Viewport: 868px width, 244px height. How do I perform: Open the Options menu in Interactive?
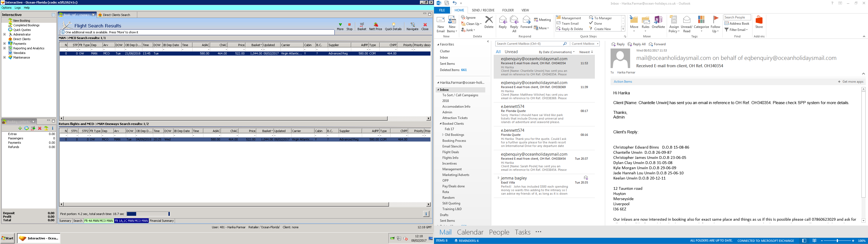click(x=7, y=8)
